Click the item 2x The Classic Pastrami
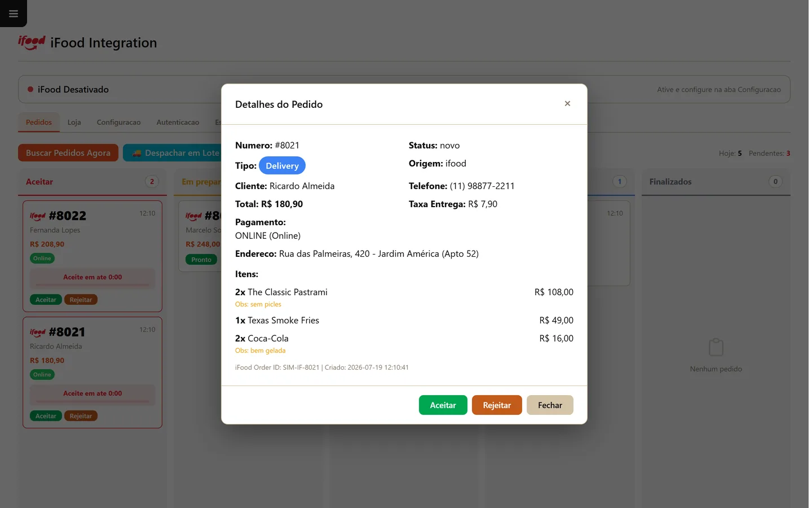Viewport: 812px width, 508px height. point(281,292)
